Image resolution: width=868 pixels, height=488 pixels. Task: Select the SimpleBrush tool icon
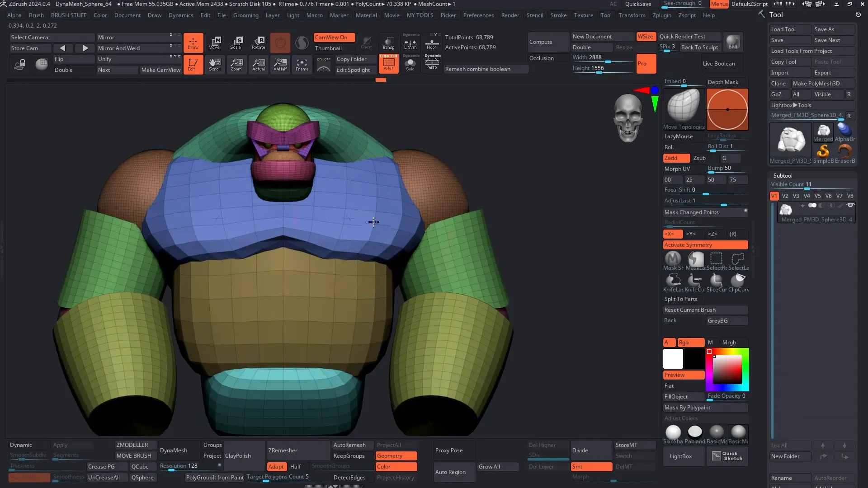pyautogui.click(x=823, y=154)
